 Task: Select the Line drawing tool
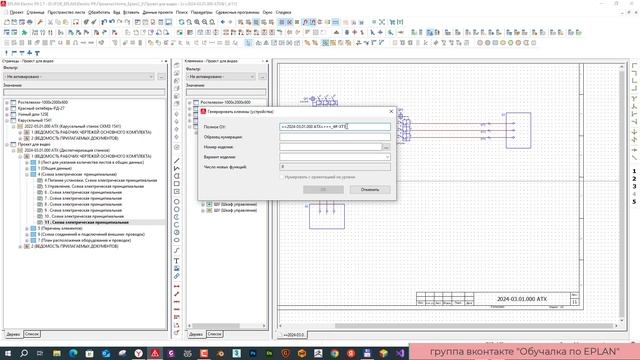coord(176,160)
